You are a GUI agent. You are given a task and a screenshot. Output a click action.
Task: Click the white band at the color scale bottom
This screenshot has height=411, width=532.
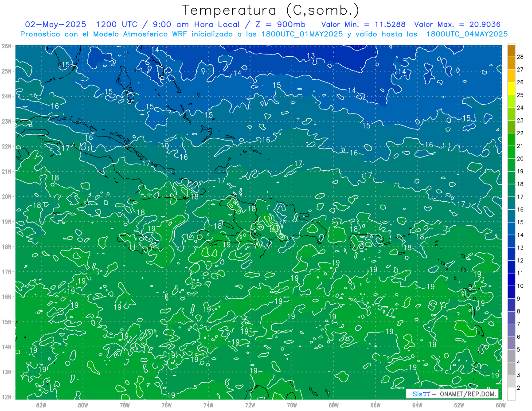point(512,394)
